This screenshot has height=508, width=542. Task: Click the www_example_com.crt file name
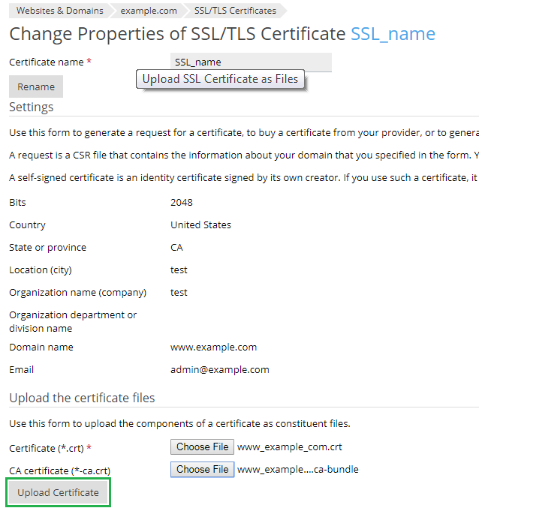pos(289,447)
